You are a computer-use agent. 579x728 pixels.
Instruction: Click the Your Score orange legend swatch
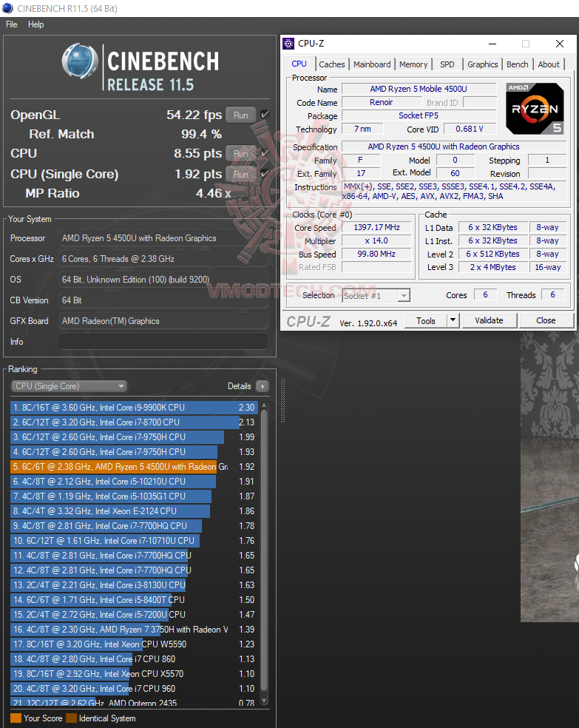[16, 718]
